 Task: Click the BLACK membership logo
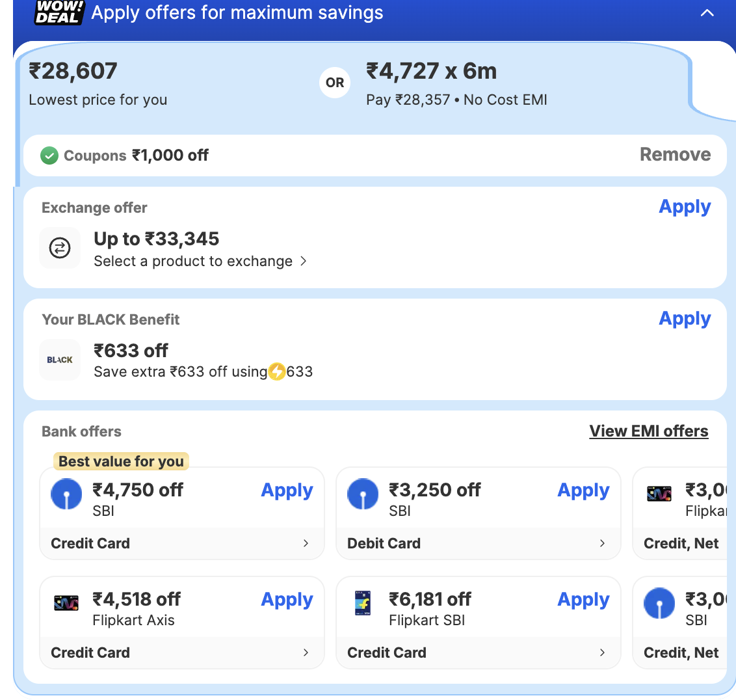tap(60, 360)
